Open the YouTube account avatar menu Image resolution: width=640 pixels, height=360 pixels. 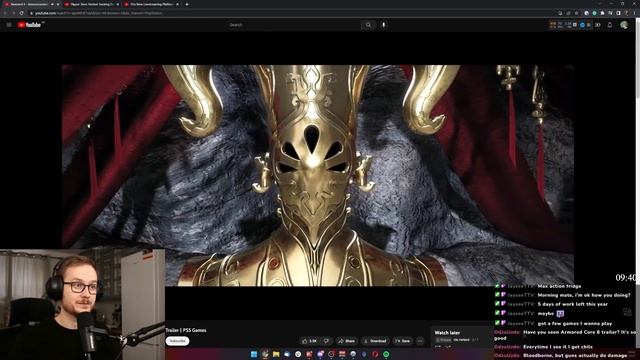[624, 25]
